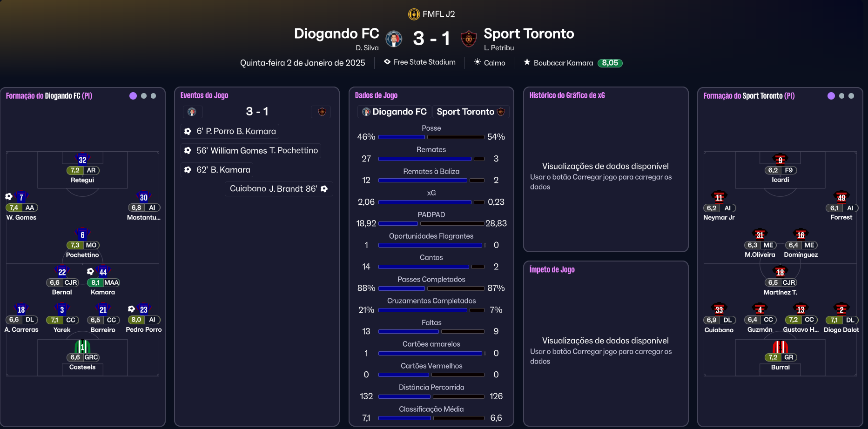Click Icardi's number 9 shirt icon

click(x=780, y=160)
